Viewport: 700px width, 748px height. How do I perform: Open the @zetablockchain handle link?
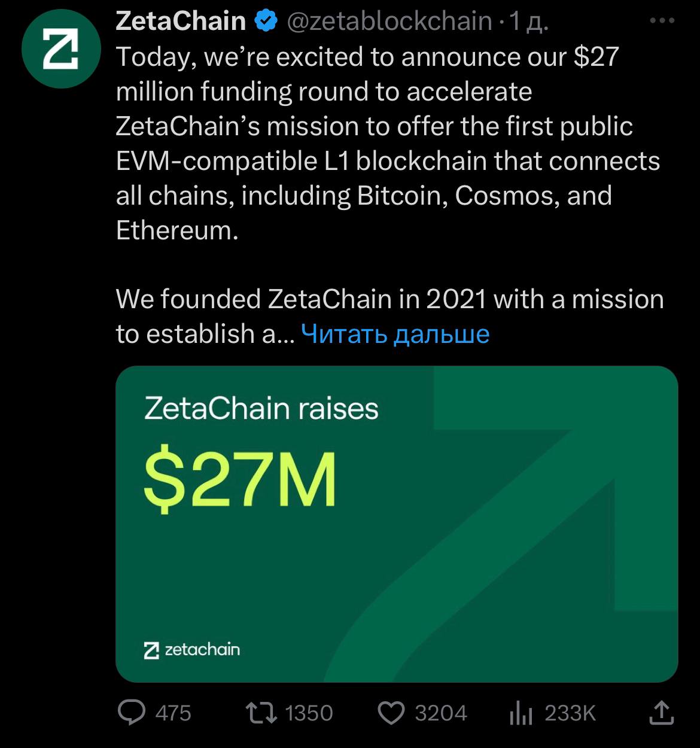pos(389,22)
